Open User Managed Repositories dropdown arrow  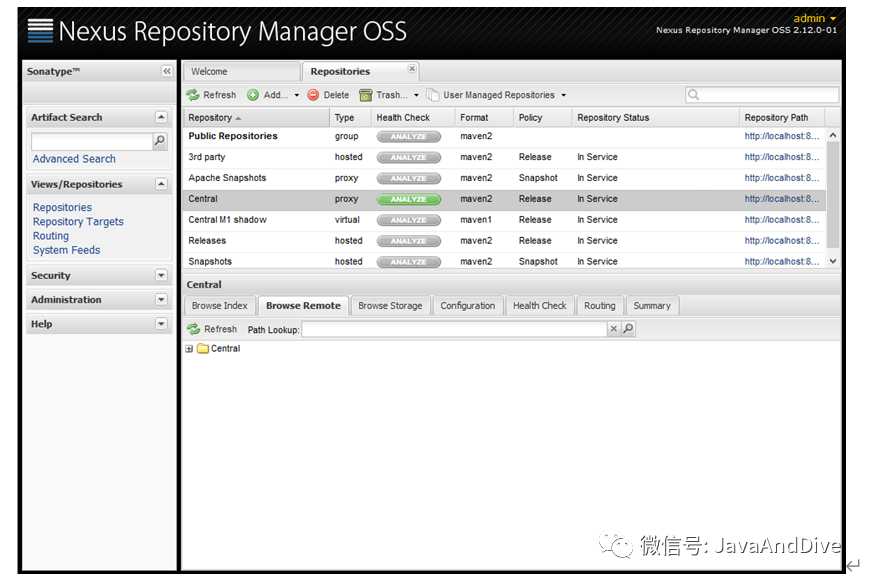pyautogui.click(x=564, y=95)
